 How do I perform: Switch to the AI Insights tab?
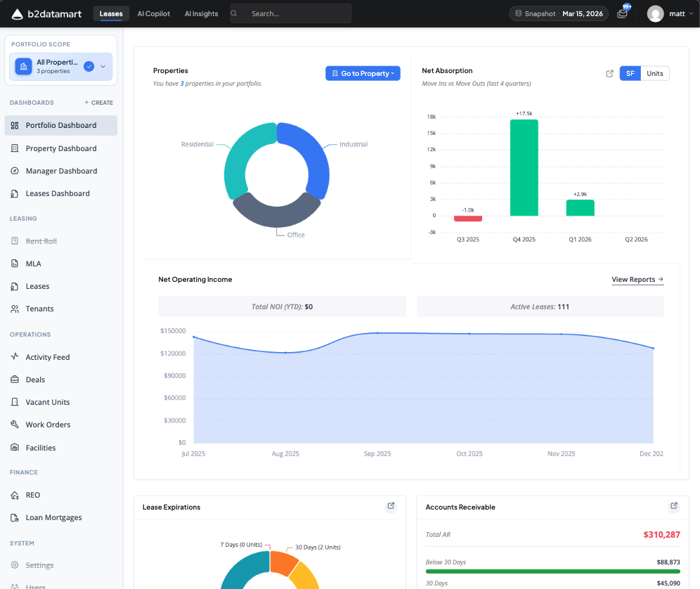coord(201,14)
